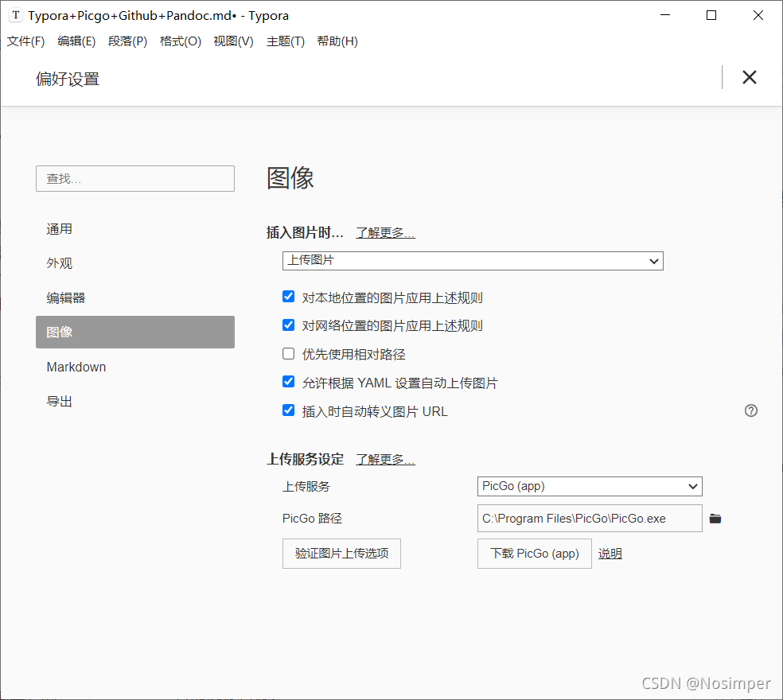The image size is (783, 700).
Task: Enable '优先使用相对路径' checkbox
Action: pos(288,353)
